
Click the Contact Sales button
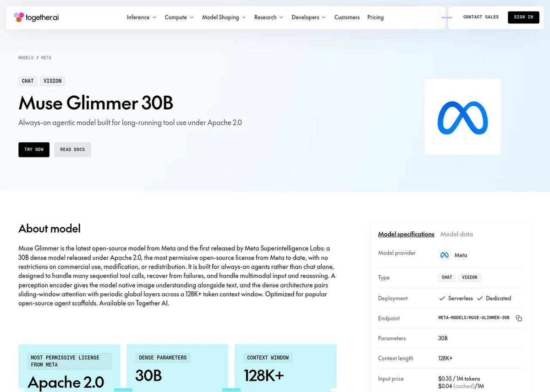click(481, 17)
